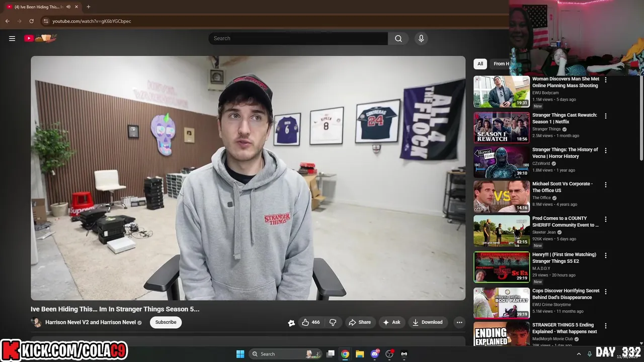Viewport: 644px width, 362px height.
Task: Open Task View on taskbar
Action: coord(331,354)
